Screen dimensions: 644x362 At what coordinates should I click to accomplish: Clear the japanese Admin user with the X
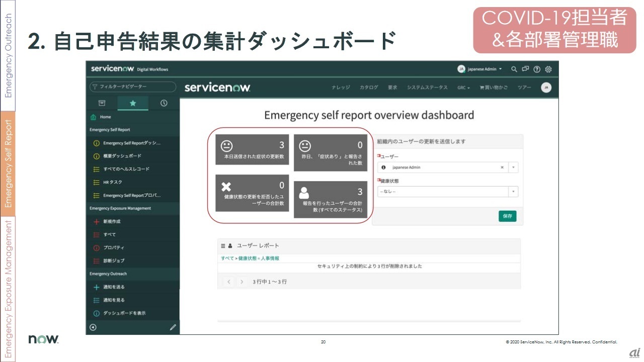coord(502,167)
